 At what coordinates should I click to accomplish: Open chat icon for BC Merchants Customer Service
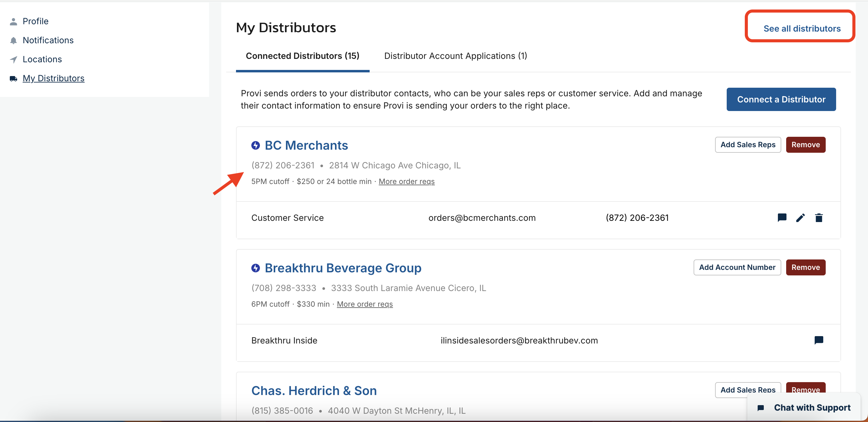pos(782,218)
